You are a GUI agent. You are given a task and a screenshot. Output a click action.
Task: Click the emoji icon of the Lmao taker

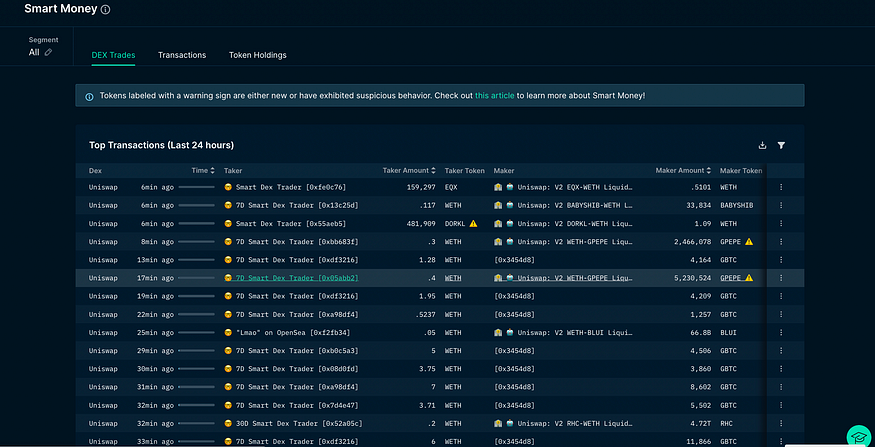tap(228, 331)
